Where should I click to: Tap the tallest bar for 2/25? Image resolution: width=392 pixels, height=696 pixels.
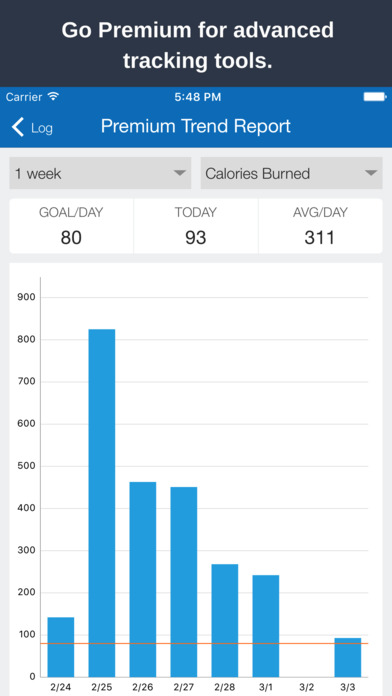point(102,503)
